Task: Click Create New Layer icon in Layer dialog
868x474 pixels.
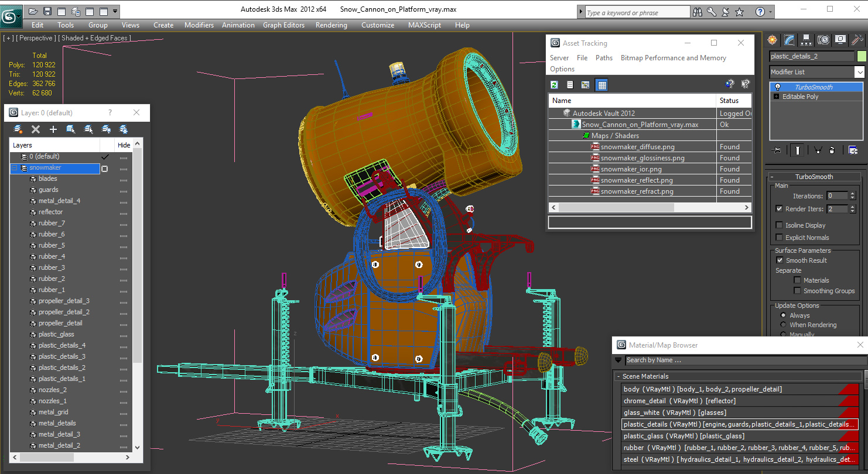Action: 18,129
